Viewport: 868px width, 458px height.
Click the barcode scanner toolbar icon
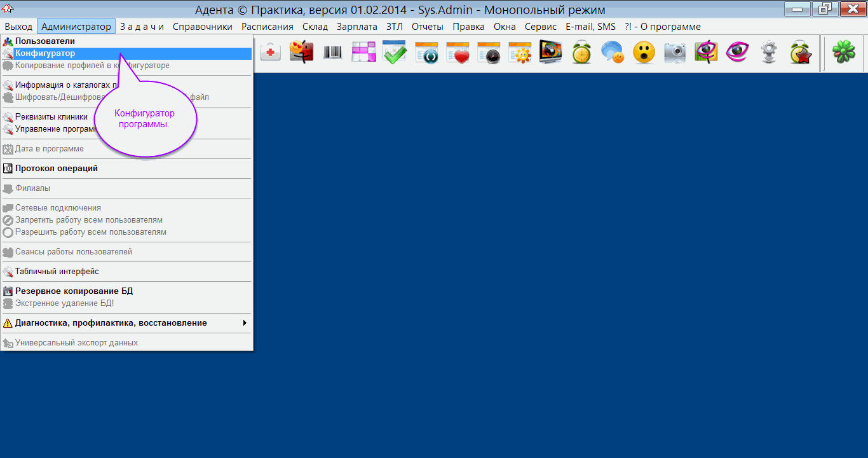coord(332,52)
